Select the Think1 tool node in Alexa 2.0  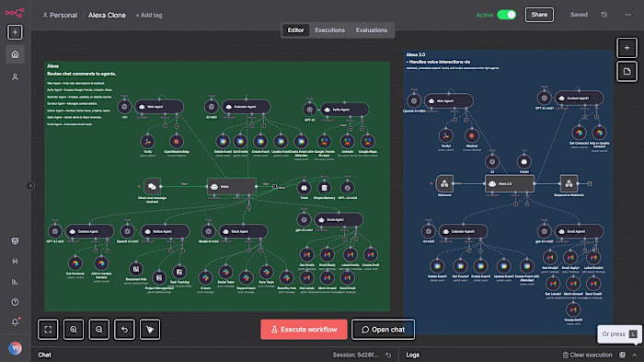pos(523,162)
